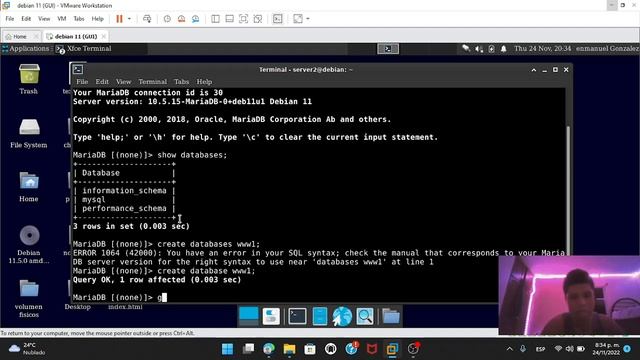The image size is (640, 360).
Task: Open Xfce Applications menu
Action: 25,49
